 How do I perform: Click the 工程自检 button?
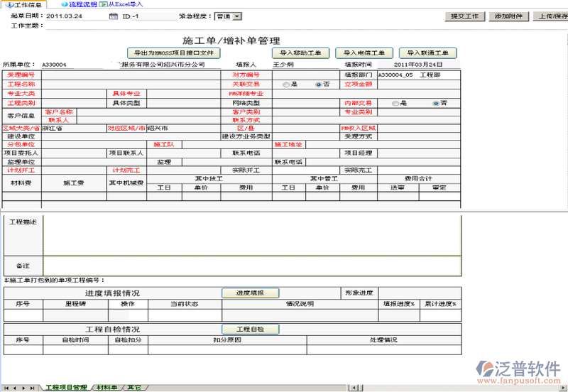click(x=251, y=330)
